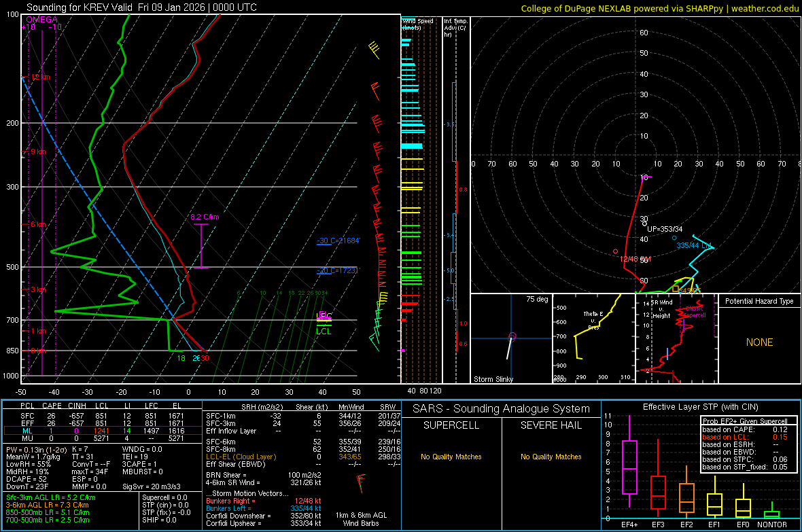Click the 'maxT = 34F' value
This screenshot has height=532, width=802.
coord(90,472)
